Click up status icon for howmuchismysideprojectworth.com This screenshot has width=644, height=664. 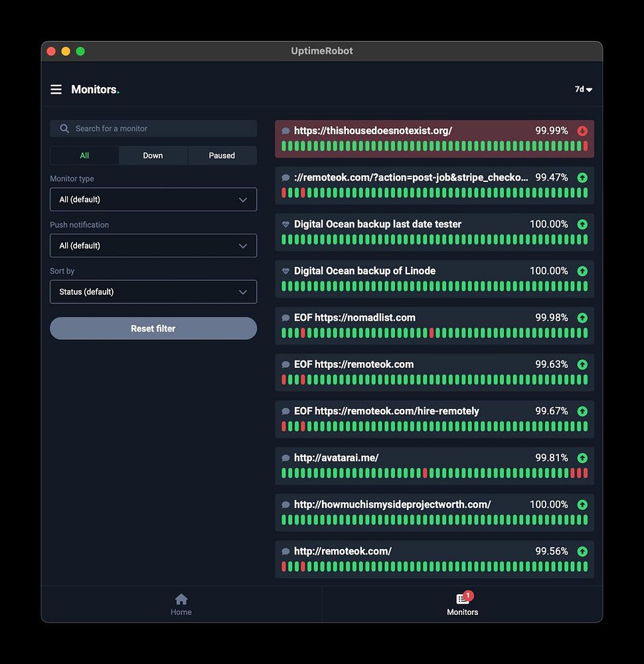pos(582,505)
